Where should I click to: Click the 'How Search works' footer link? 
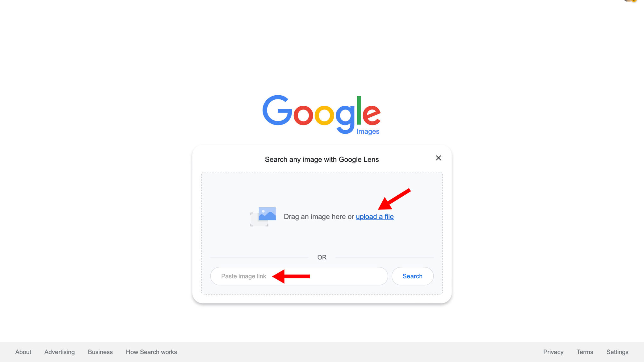coord(151,352)
